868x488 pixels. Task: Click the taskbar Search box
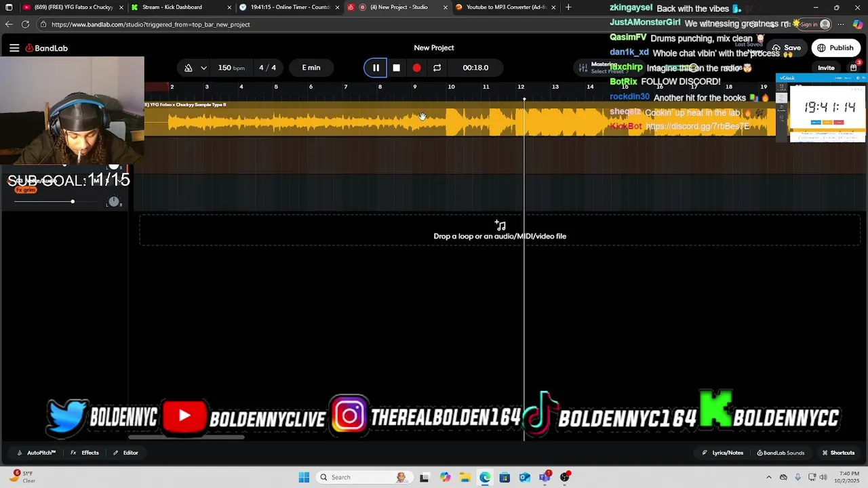point(363,477)
